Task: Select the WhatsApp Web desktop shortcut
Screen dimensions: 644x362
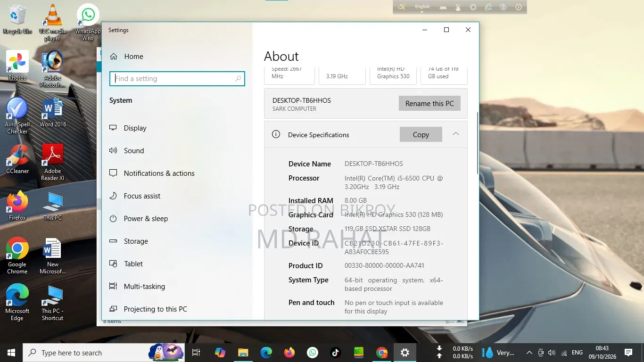Action: coord(88,22)
